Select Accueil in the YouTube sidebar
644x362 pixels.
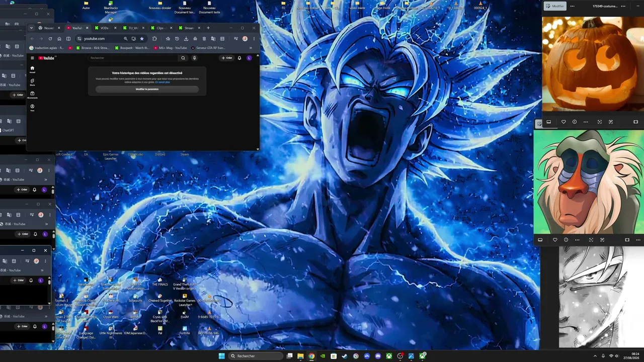pyautogui.click(x=32, y=69)
